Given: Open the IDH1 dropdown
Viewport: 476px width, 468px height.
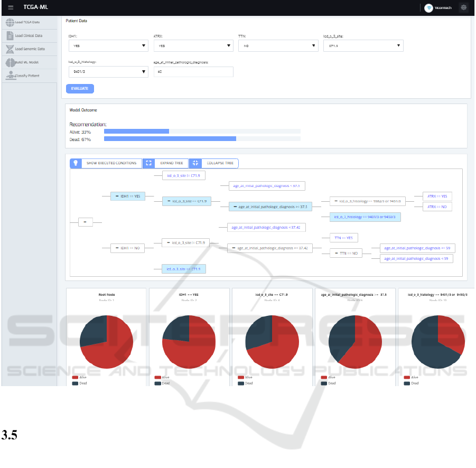Looking at the screenshot, I should coord(108,46).
